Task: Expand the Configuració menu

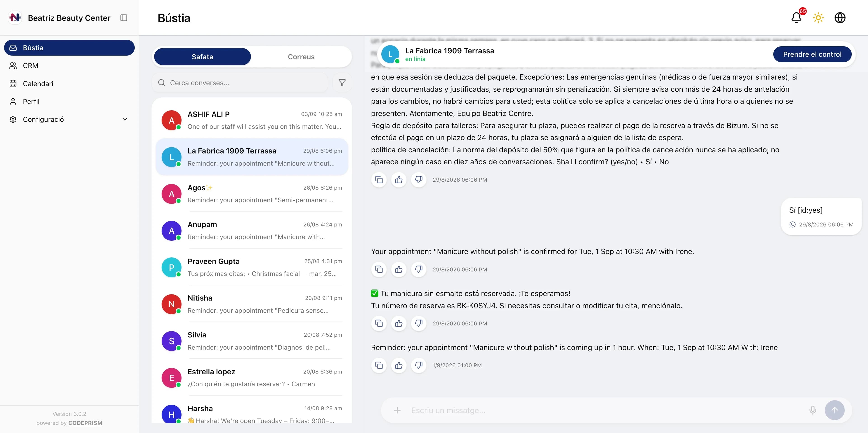Action: pyautogui.click(x=69, y=119)
